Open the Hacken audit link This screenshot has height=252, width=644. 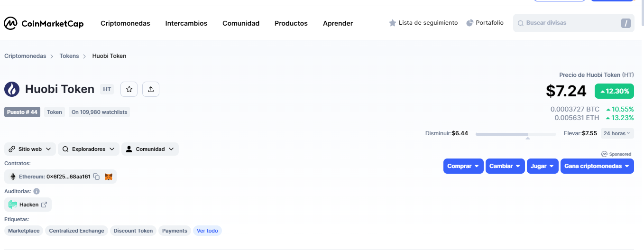click(28, 205)
